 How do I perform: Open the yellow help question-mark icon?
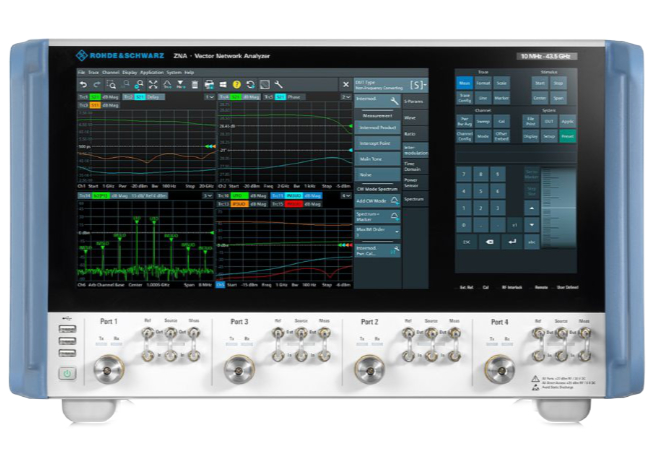(237, 85)
